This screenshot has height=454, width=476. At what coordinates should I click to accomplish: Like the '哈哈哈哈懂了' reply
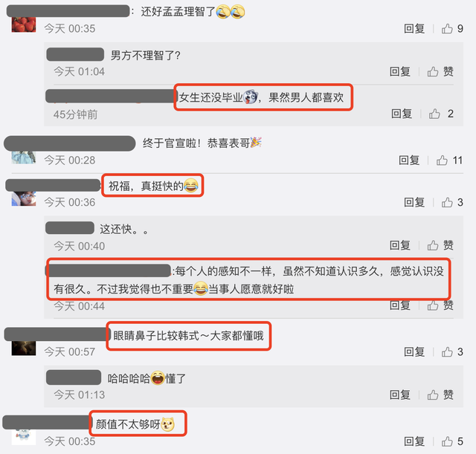coord(433,395)
